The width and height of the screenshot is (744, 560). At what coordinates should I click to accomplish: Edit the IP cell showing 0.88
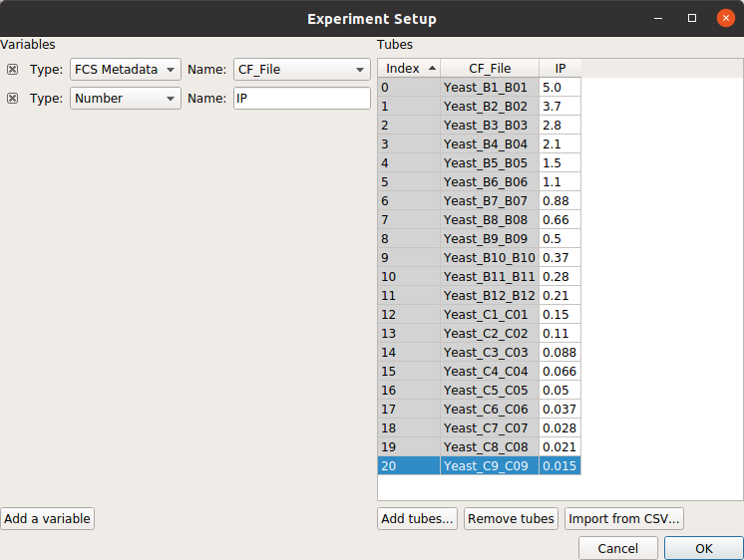559,201
